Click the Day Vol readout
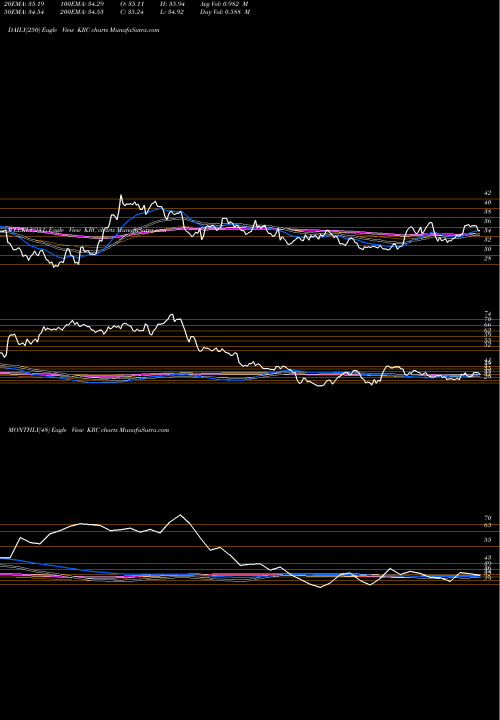This screenshot has width=500, height=720. pyautogui.click(x=225, y=12)
